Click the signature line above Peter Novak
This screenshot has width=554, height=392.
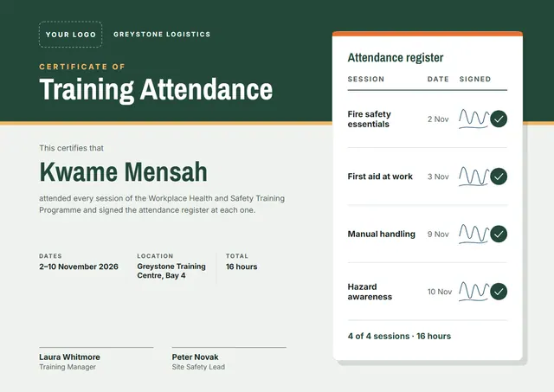coord(229,348)
